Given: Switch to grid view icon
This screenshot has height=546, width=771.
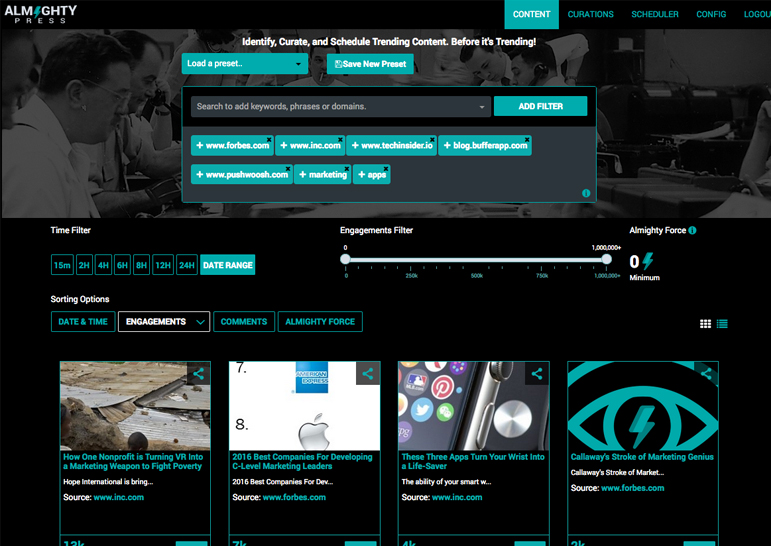Looking at the screenshot, I should pyautogui.click(x=705, y=324).
